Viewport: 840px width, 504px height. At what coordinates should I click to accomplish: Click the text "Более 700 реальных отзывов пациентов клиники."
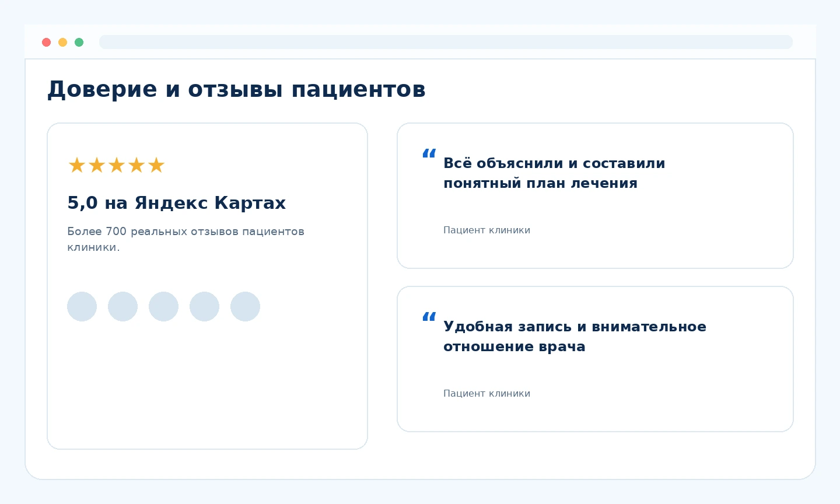(186, 239)
